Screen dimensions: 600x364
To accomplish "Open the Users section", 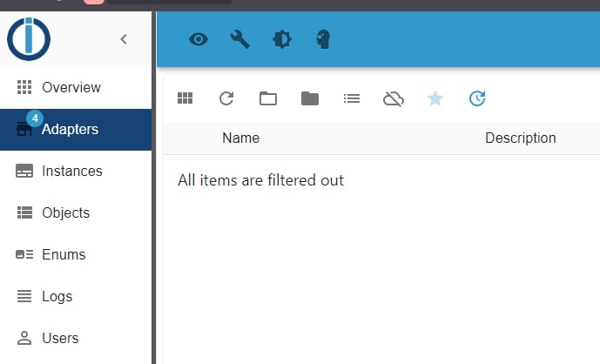I will 76,338.
